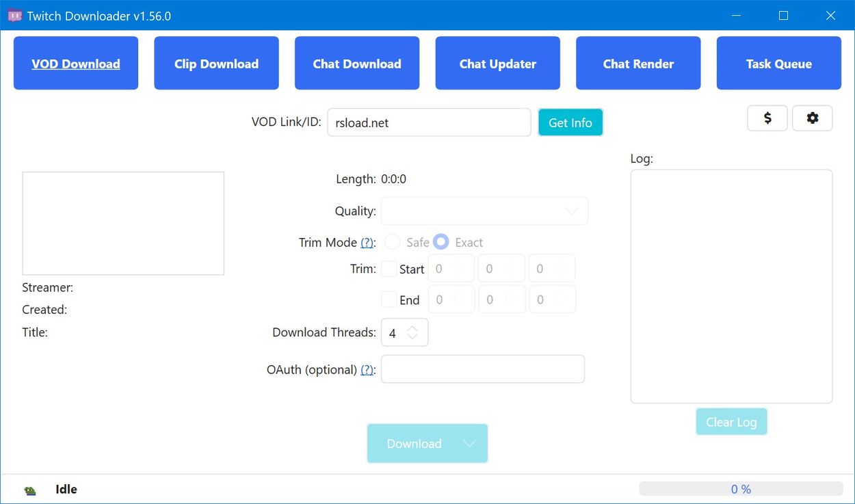Viewport: 855px width, 504px height.
Task: Click the Twitch Downloader title bar icon
Action: (14, 14)
